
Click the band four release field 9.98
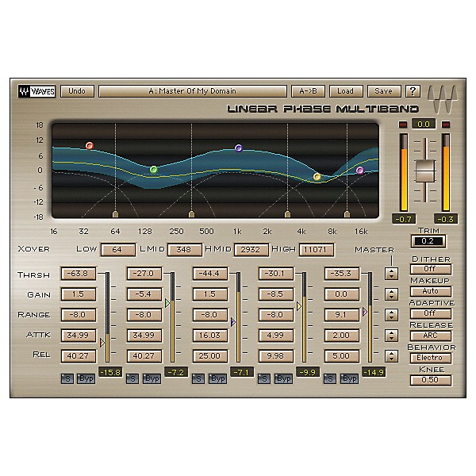[275, 355]
